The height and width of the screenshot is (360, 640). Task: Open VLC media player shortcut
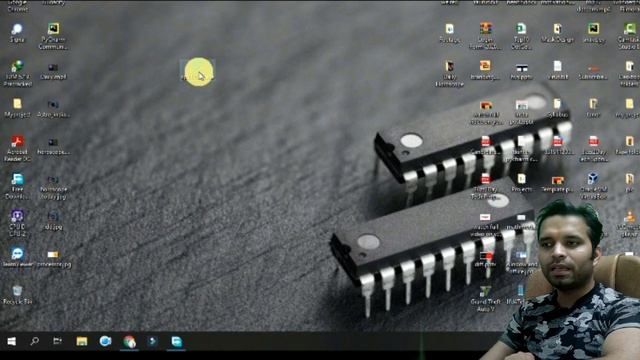pos(629,223)
